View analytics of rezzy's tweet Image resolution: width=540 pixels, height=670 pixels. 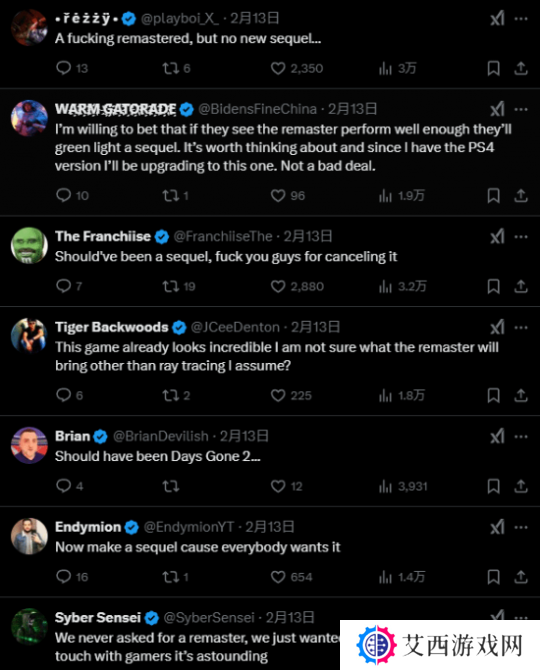tap(385, 68)
